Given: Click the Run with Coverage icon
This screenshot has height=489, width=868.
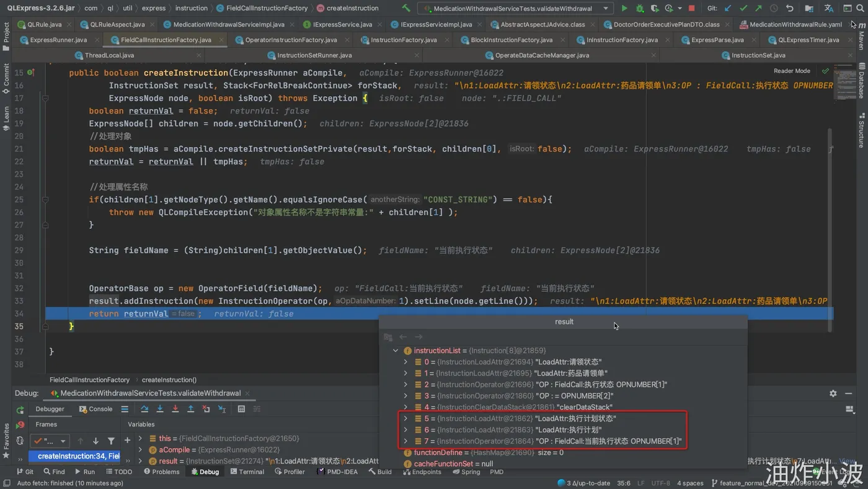Looking at the screenshot, I should point(654,9).
